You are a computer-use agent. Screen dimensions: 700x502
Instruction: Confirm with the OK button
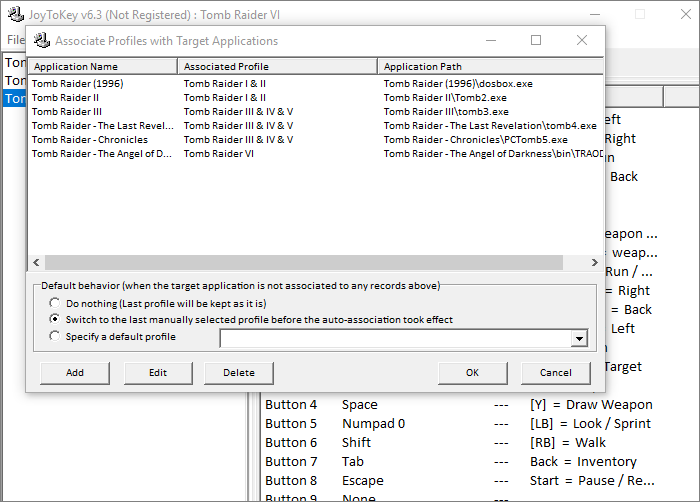pos(472,373)
